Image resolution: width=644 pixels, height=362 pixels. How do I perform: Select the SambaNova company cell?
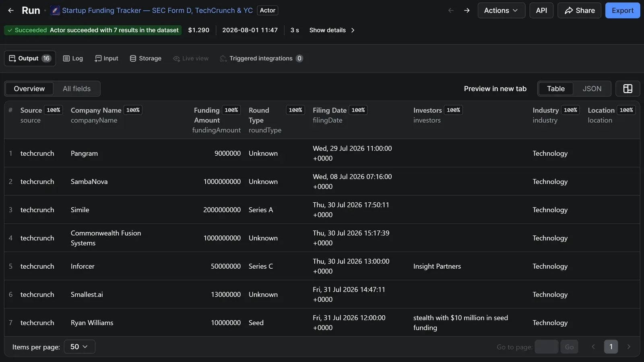pos(89,181)
